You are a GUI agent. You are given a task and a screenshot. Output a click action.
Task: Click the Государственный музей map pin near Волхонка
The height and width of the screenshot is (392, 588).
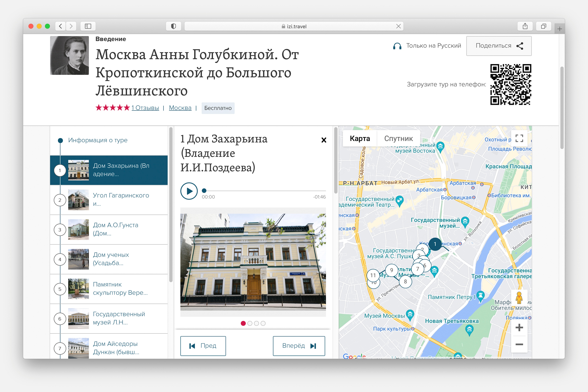tap(465, 222)
